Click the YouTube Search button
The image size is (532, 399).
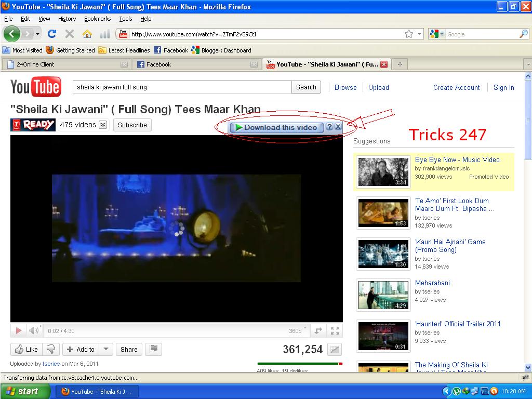306,87
